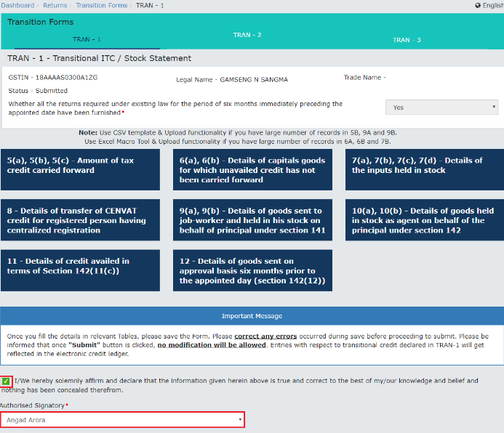504x433 pixels.
Task: Open Authorised Signatory dropdown showing Angad Arora
Action: [x=122, y=420]
